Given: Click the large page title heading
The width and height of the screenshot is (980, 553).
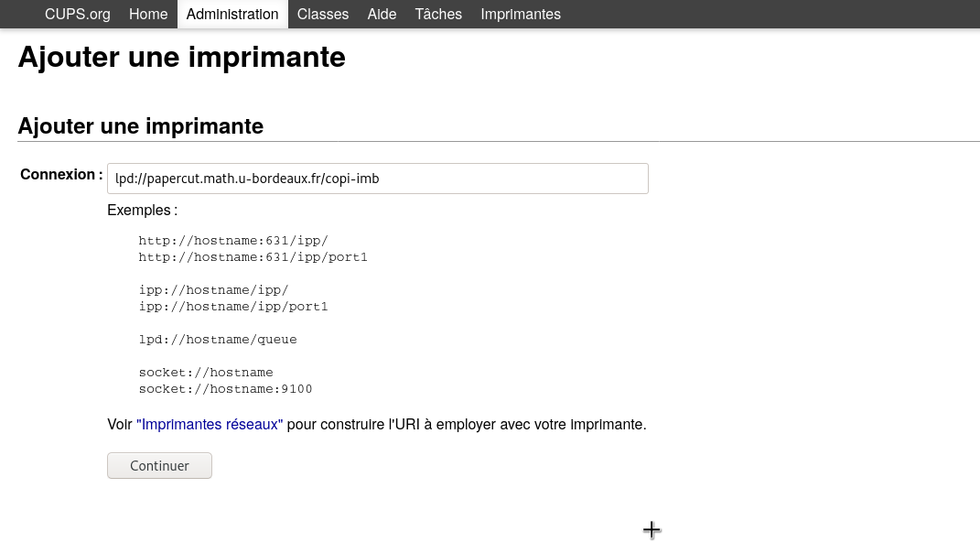Looking at the screenshot, I should [181, 58].
